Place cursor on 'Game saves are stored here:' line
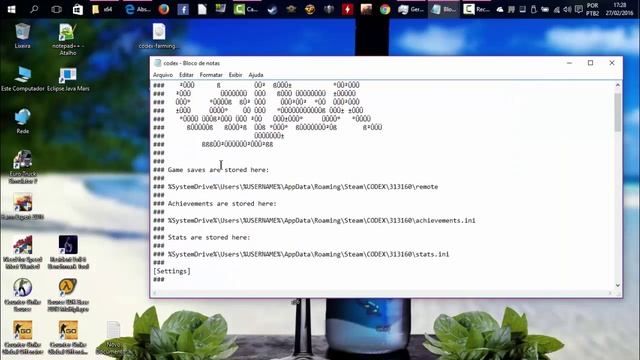 (x=218, y=170)
